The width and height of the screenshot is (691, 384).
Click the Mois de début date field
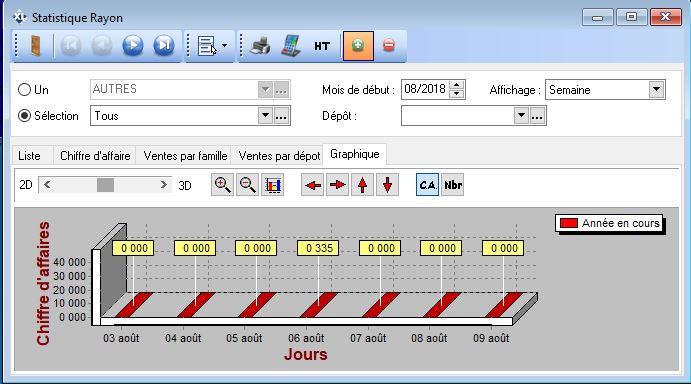coord(425,89)
